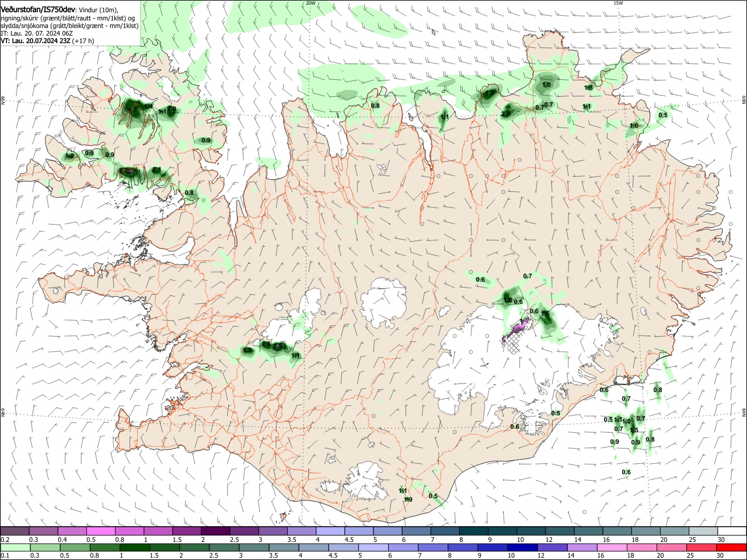Select the palest green lower-row swatch labeled 0.1
This screenshot has height=560, width=747.
click(x=15, y=547)
